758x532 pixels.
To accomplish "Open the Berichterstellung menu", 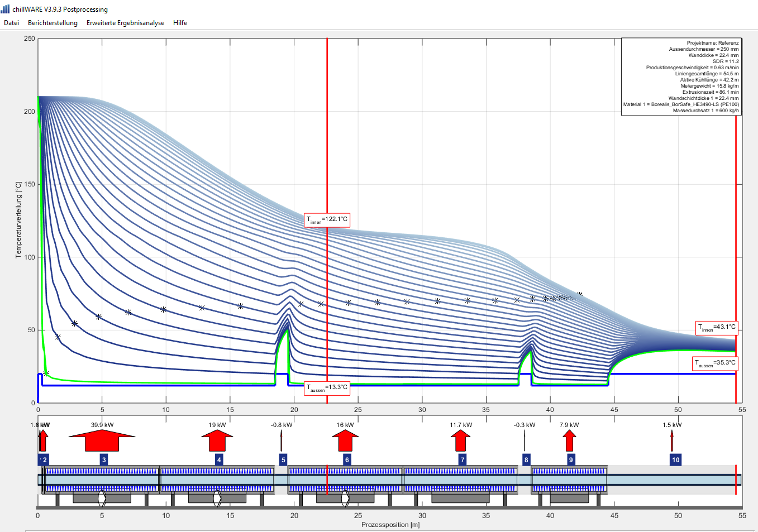I will 53,23.
